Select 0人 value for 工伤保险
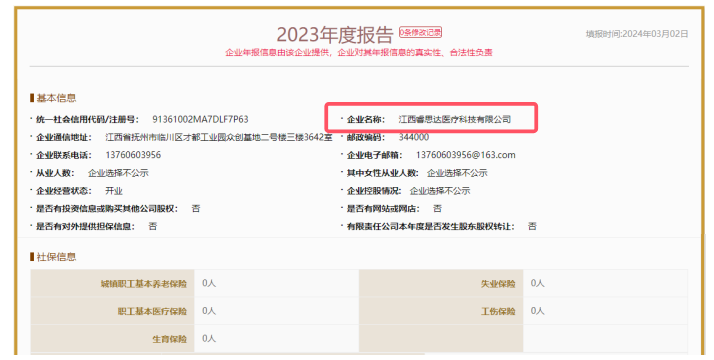Image resolution: width=714 pixels, height=360 pixels. (x=538, y=311)
